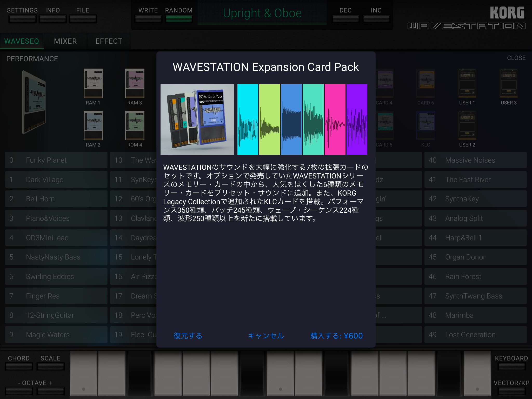This screenshot has width=532, height=399.
Task: Select the KLC card icon
Action: click(x=425, y=125)
